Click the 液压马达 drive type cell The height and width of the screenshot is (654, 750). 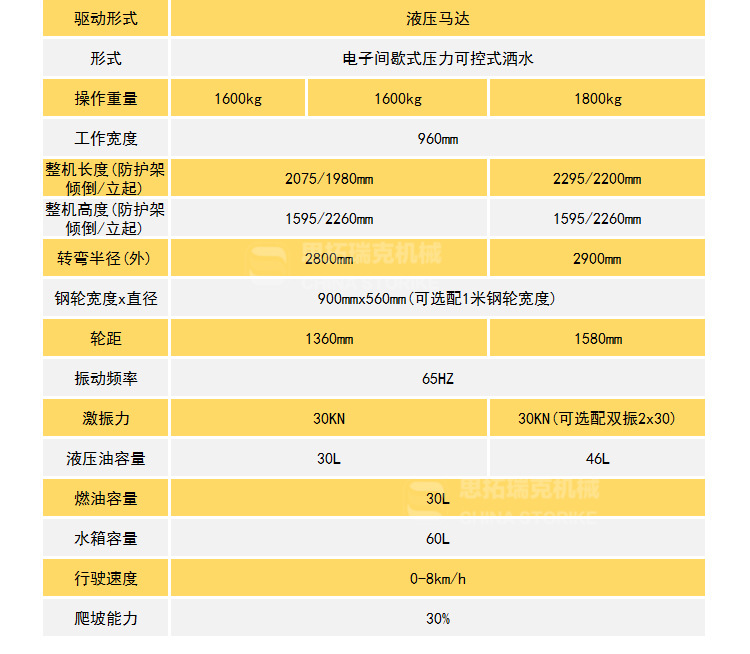pos(437,19)
